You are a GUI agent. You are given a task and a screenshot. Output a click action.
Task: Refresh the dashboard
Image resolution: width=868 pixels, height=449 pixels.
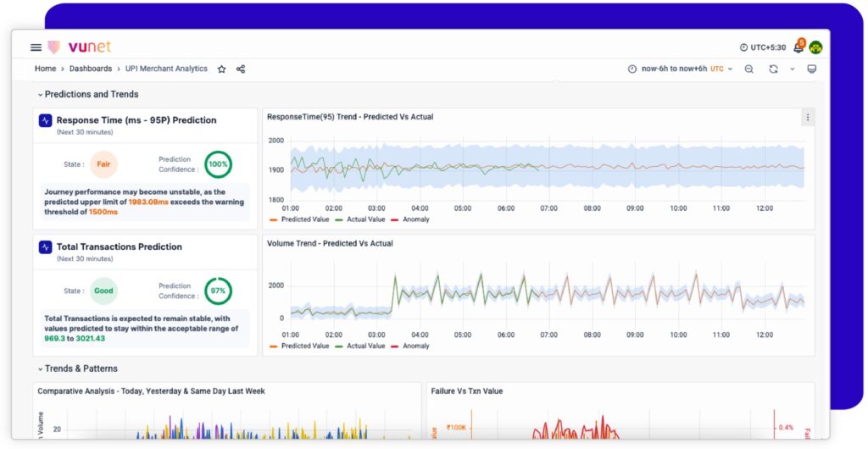773,69
